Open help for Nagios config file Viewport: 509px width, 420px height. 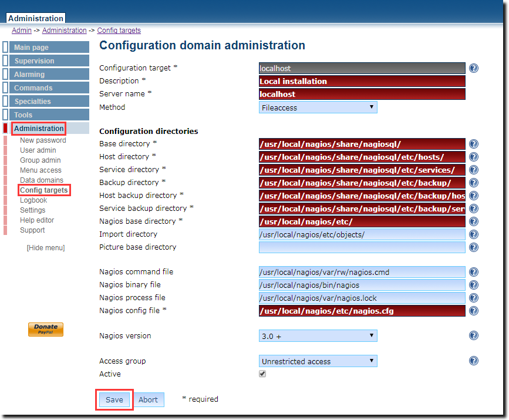pos(474,311)
